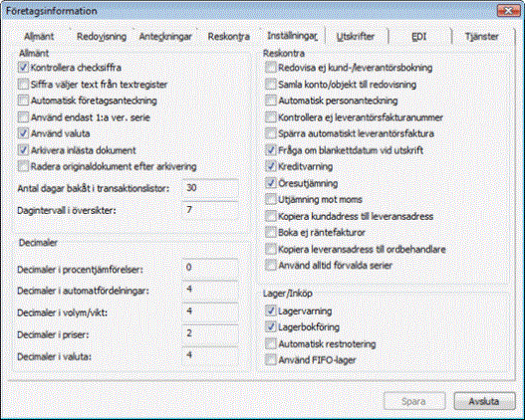
Task: Check Utjämning mot moms
Action: 271,199
